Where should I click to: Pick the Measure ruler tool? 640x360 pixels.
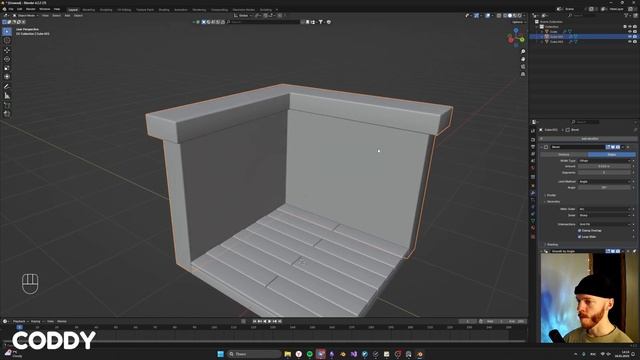pos(7,96)
